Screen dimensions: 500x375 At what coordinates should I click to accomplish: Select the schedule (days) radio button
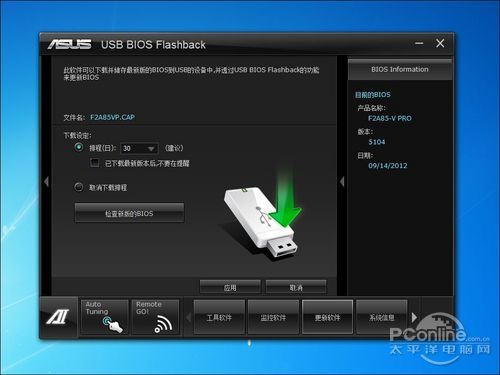click(x=79, y=147)
